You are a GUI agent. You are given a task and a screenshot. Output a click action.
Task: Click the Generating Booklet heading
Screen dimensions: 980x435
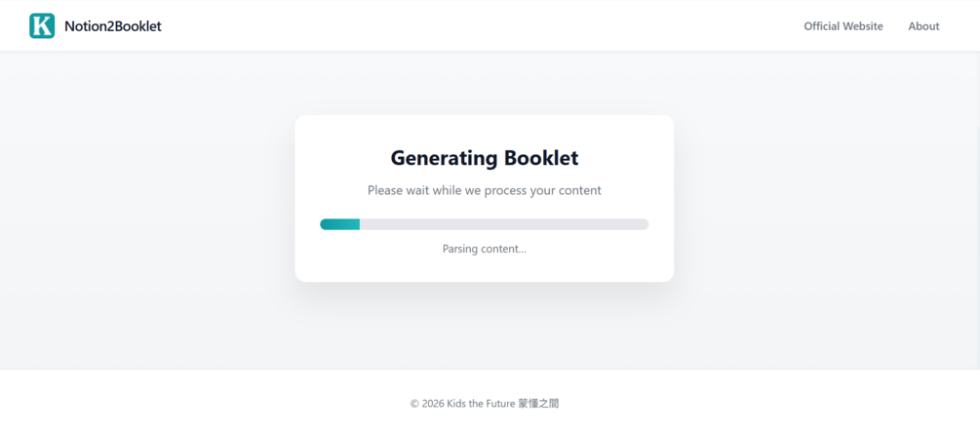point(484,158)
